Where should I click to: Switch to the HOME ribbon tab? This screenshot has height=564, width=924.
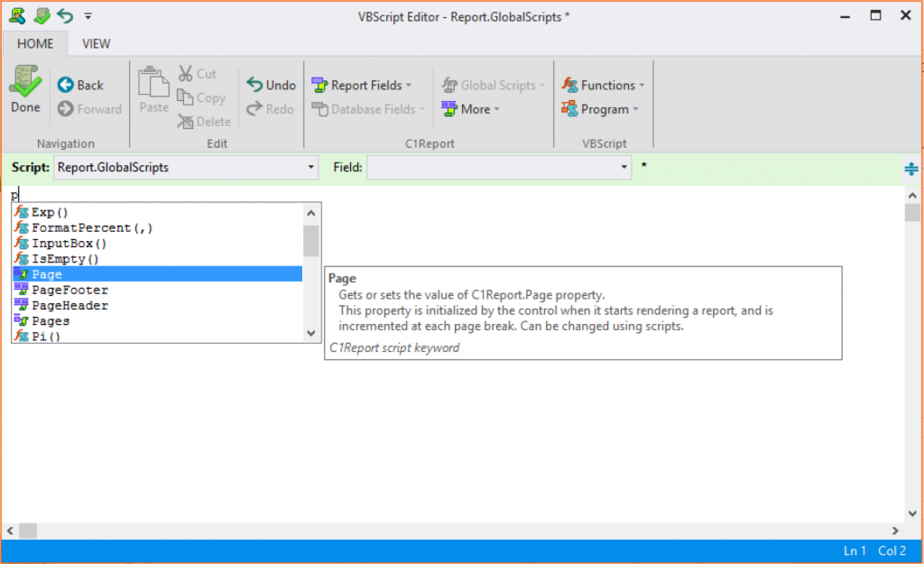(35, 43)
